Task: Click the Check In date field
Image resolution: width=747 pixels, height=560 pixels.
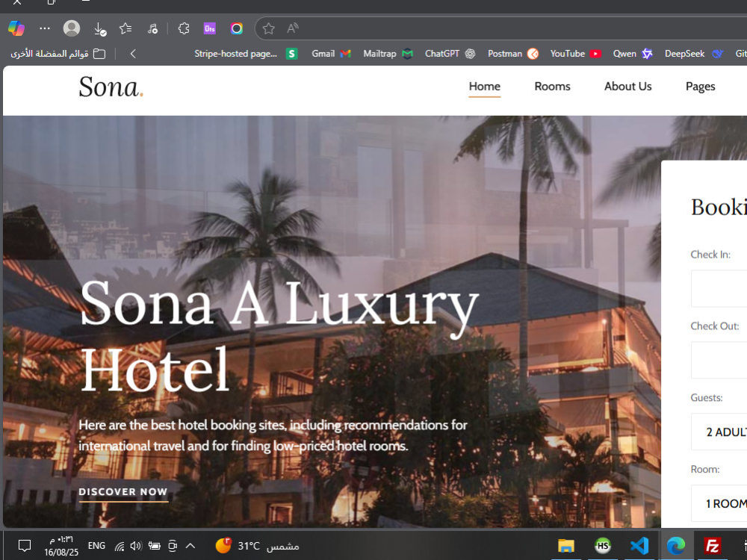Action: tap(719, 288)
